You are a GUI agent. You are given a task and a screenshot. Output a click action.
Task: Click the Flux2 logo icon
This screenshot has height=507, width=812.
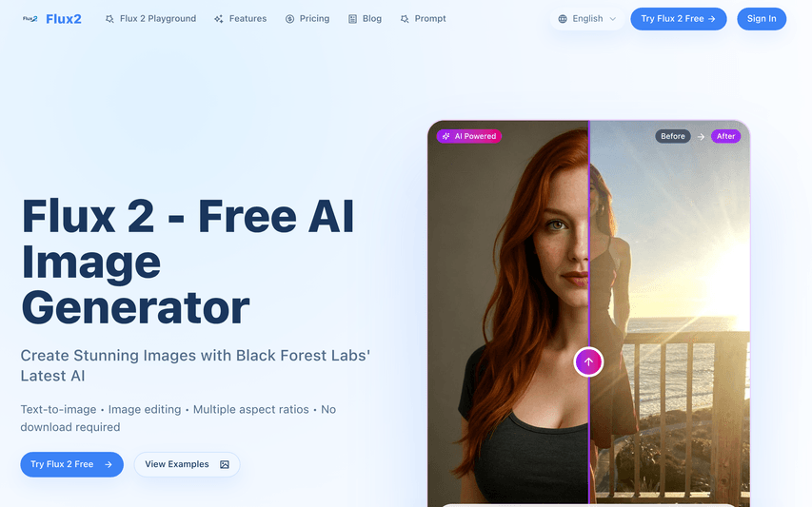tap(30, 19)
